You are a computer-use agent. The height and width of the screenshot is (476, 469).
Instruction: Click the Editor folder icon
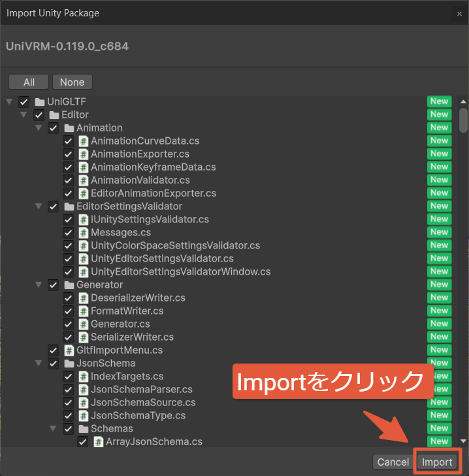pyautogui.click(x=54, y=115)
